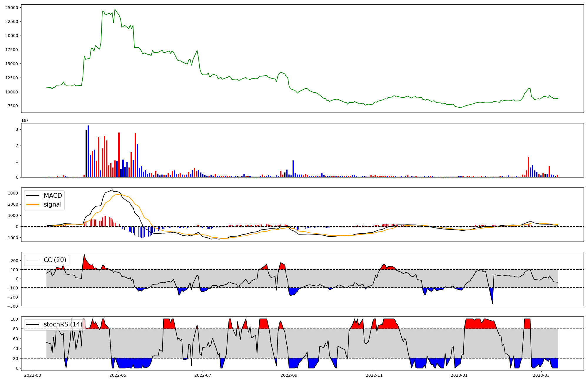Click the CCI(20) legend entry

click(x=55, y=260)
